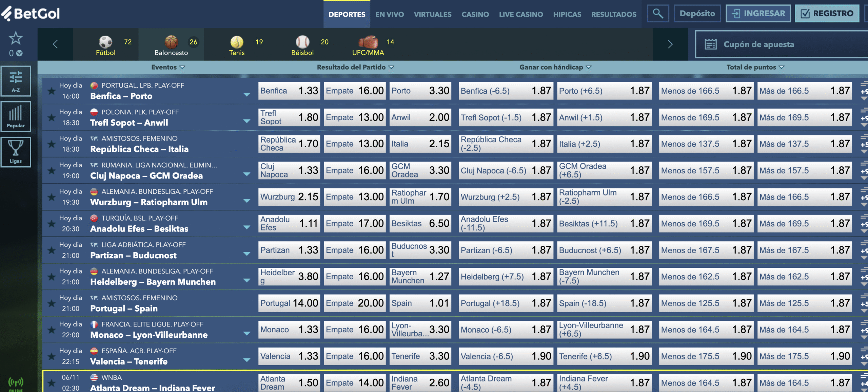Open the Ligas trophy sidebar icon
The width and height of the screenshot is (868, 392).
pyautogui.click(x=16, y=152)
